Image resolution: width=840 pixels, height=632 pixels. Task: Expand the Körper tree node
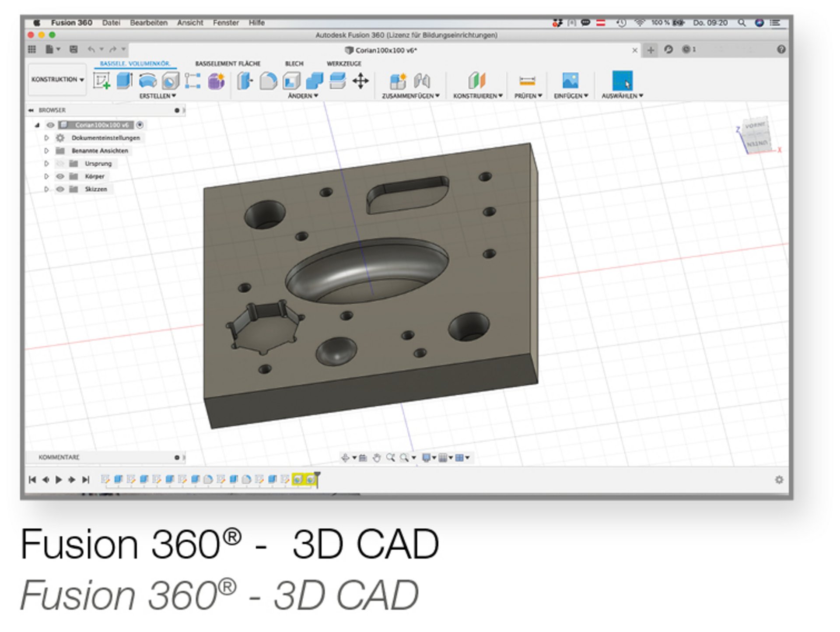tap(46, 176)
